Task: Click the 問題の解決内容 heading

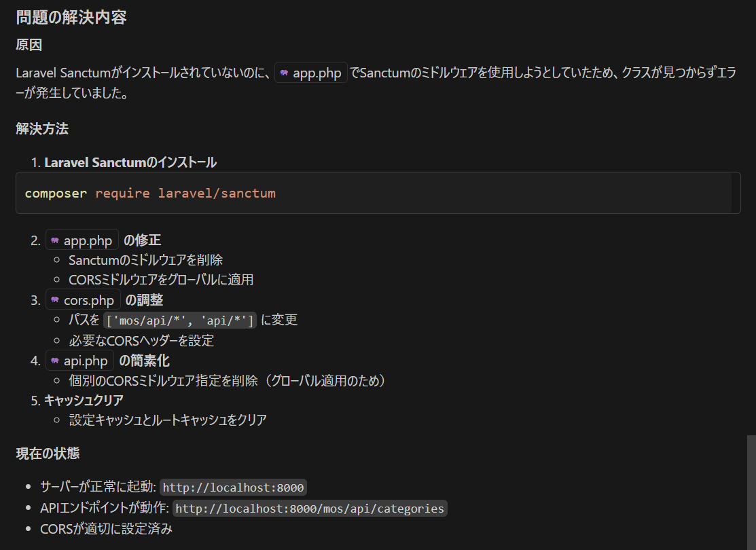Action: [x=71, y=18]
